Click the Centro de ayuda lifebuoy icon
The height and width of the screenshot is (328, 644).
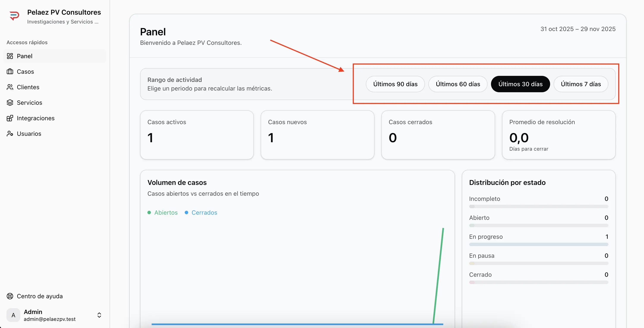(x=10, y=296)
